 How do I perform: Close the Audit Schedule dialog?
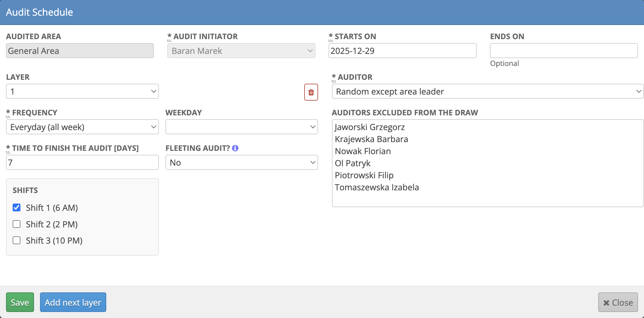617,302
